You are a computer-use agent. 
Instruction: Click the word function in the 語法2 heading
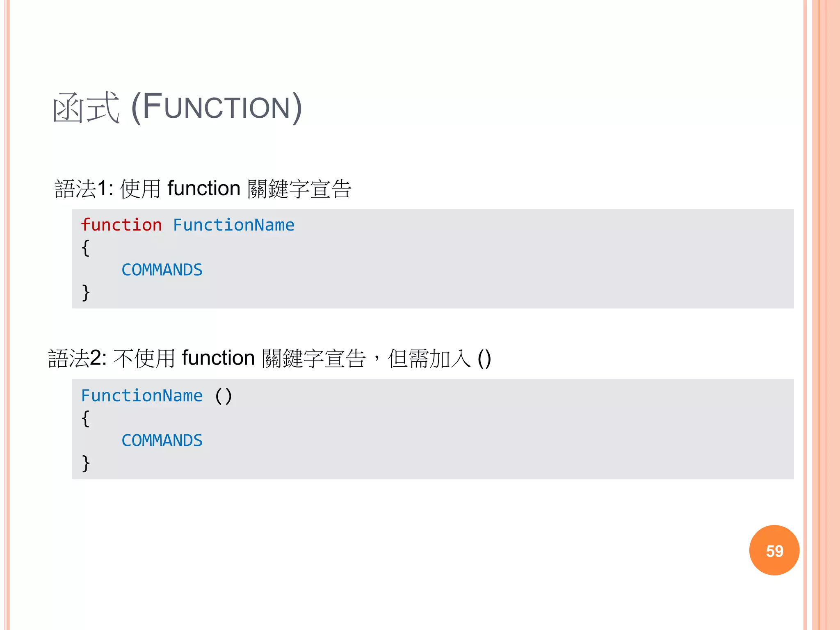pos(218,358)
